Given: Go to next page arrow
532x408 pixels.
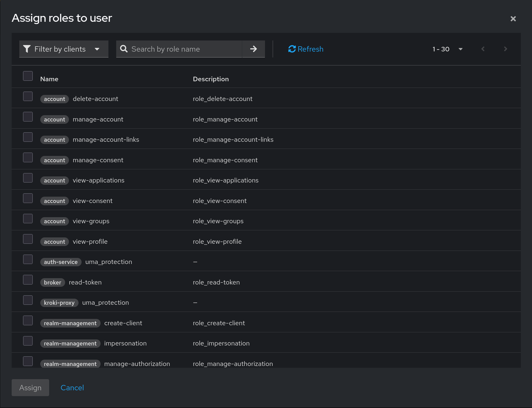Looking at the screenshot, I should 505,49.
